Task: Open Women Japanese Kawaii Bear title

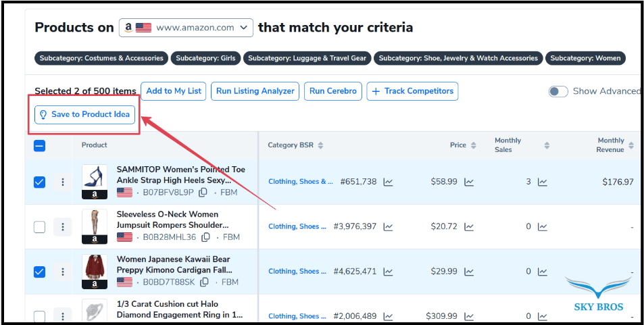Action: tap(174, 265)
